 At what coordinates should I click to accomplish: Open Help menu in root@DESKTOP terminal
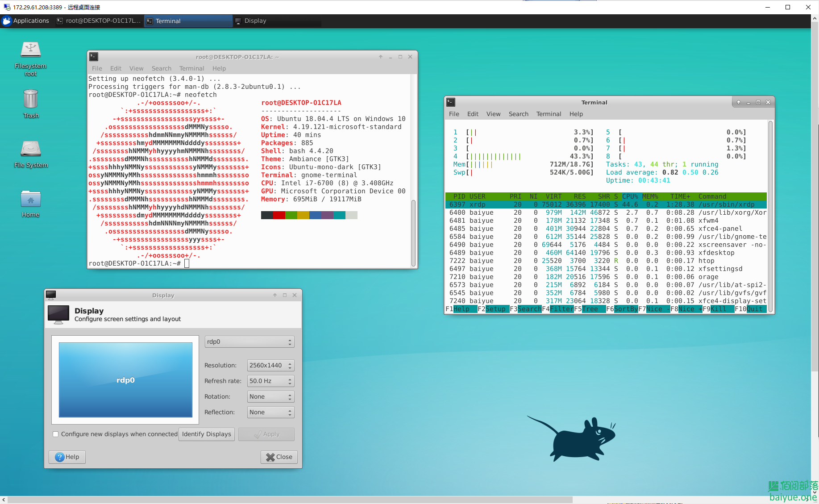[x=219, y=68]
